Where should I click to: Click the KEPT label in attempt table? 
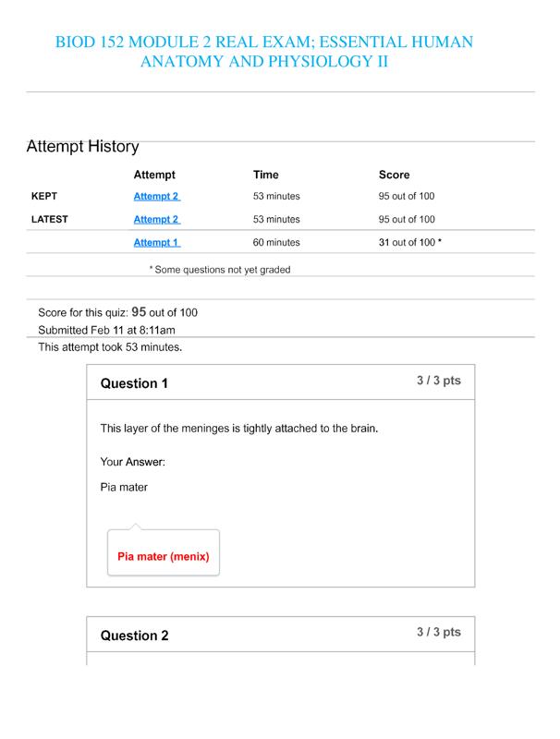[x=44, y=196]
